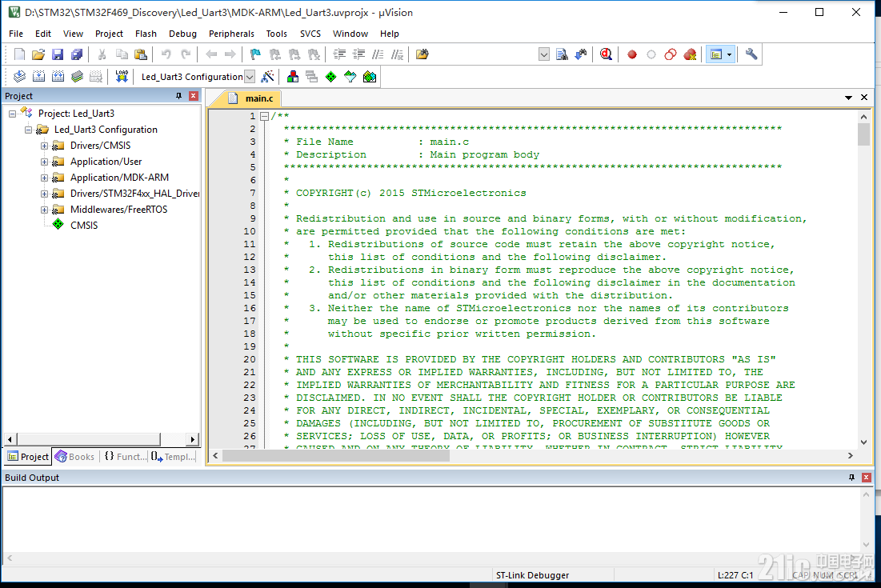The width and height of the screenshot is (881, 588).
Task: Expand the Middlewares/FreeRTOS group
Action: [x=44, y=210]
